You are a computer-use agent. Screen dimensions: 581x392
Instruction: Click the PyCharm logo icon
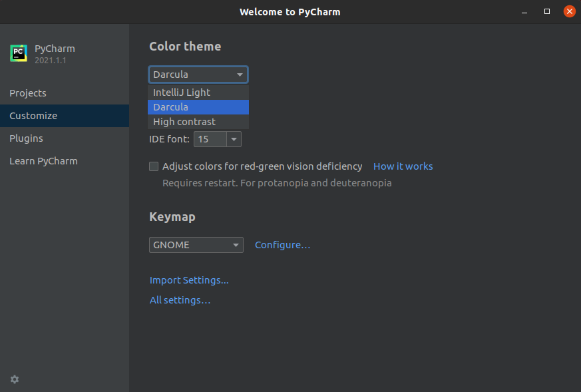19,54
